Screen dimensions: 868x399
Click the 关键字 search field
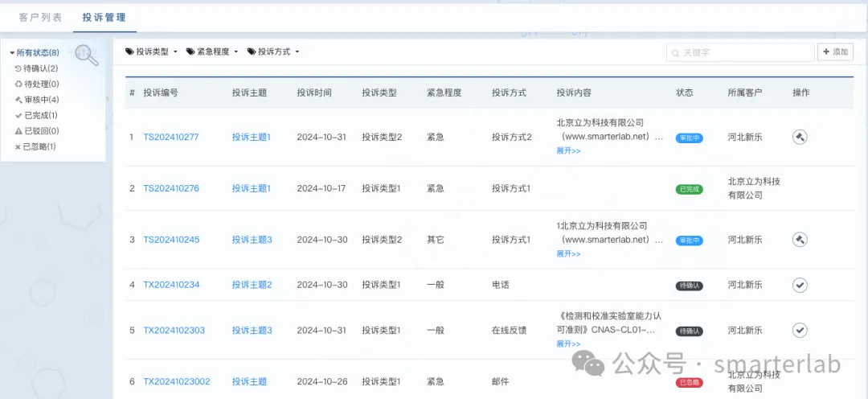[x=740, y=52]
